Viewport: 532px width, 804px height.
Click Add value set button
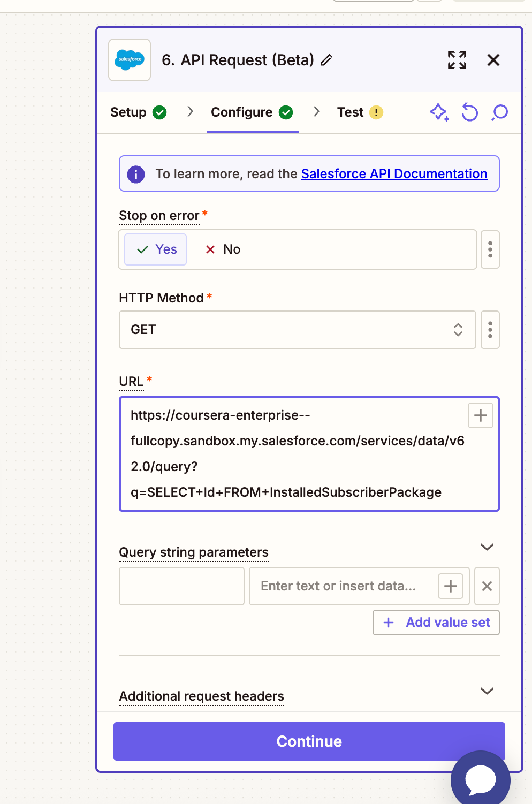pos(436,623)
